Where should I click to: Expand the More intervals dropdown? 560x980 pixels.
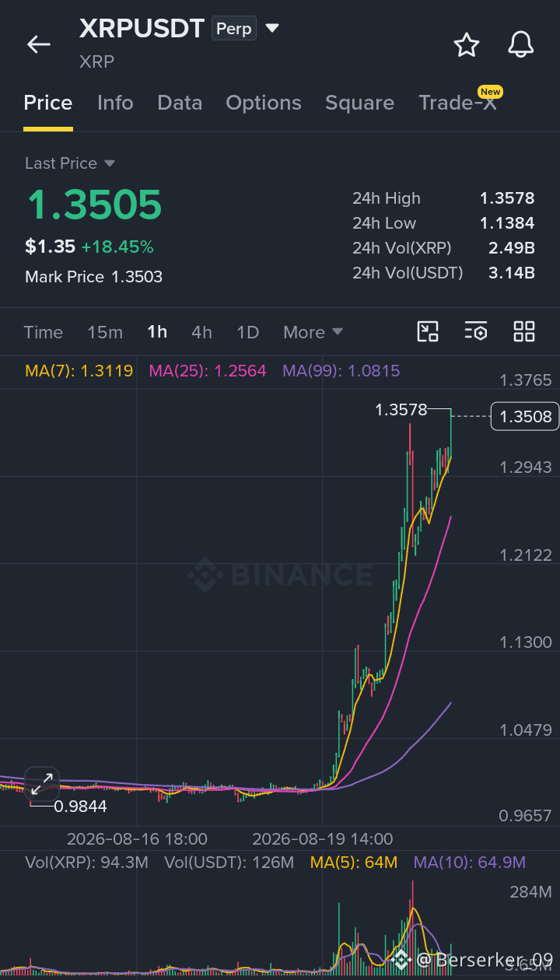[313, 332]
